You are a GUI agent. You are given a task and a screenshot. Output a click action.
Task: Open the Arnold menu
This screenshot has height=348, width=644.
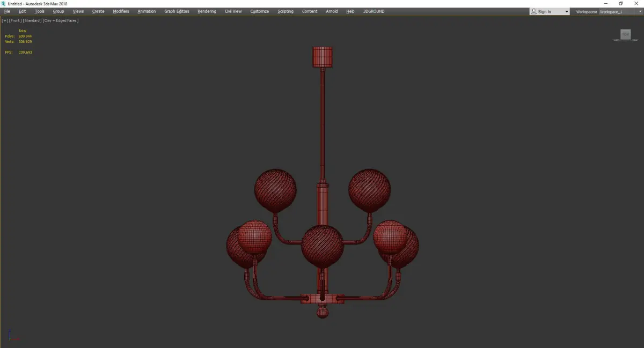(x=332, y=11)
